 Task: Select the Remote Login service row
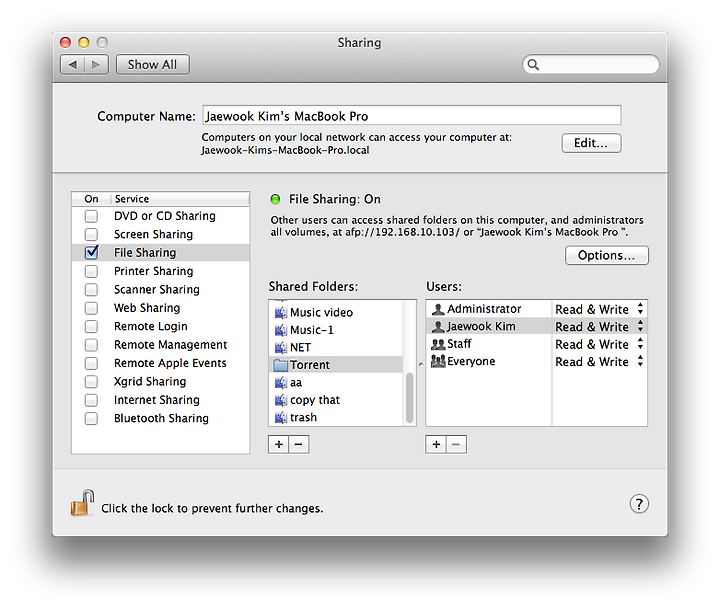coord(161,326)
